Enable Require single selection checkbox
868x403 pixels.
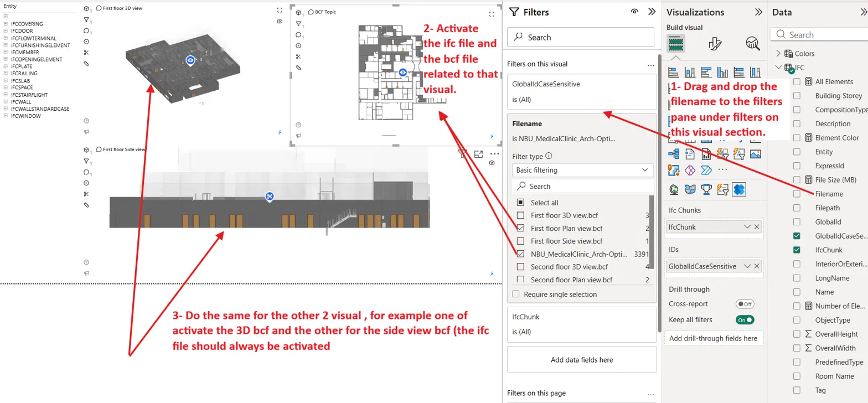point(516,294)
